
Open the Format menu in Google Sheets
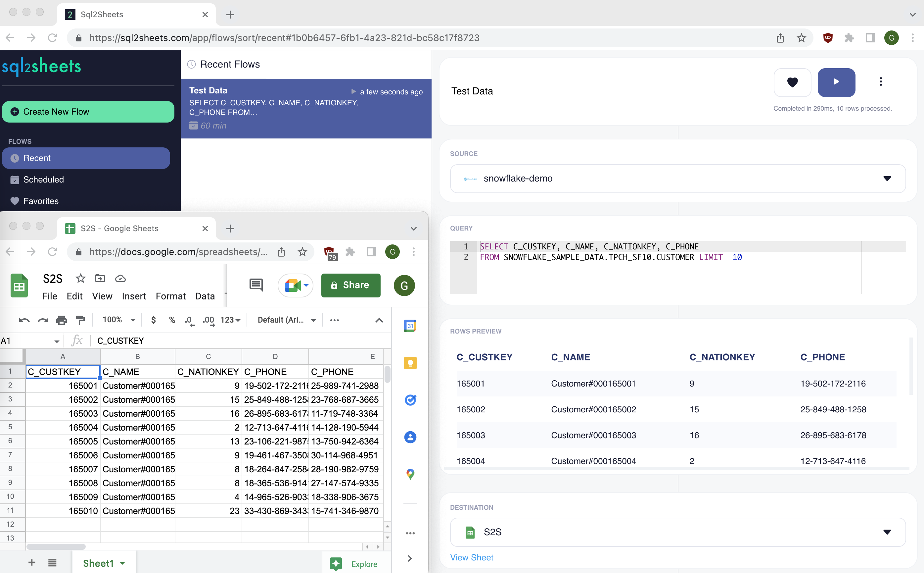(171, 296)
